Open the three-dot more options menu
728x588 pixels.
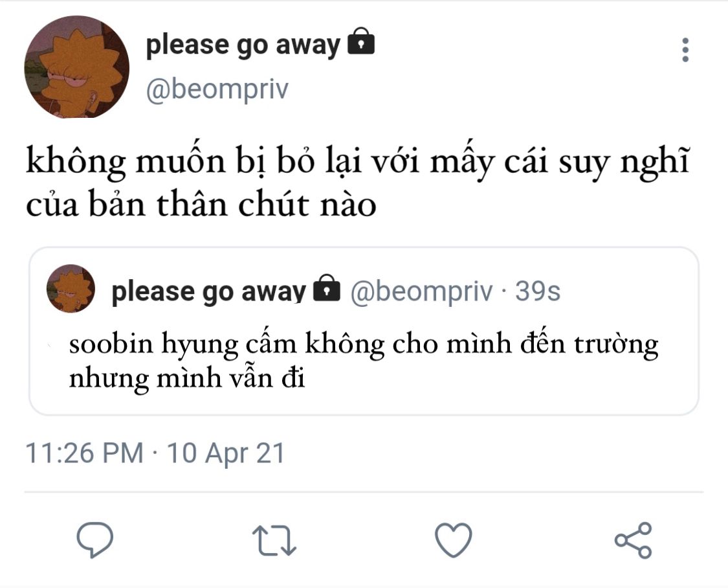click(685, 50)
